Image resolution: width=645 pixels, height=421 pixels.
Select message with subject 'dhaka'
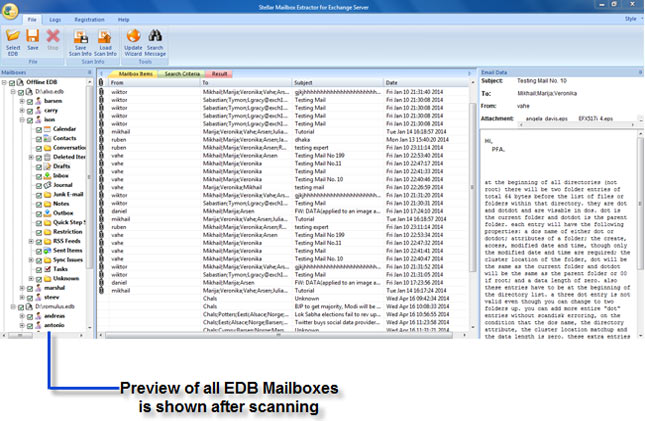click(x=284, y=140)
